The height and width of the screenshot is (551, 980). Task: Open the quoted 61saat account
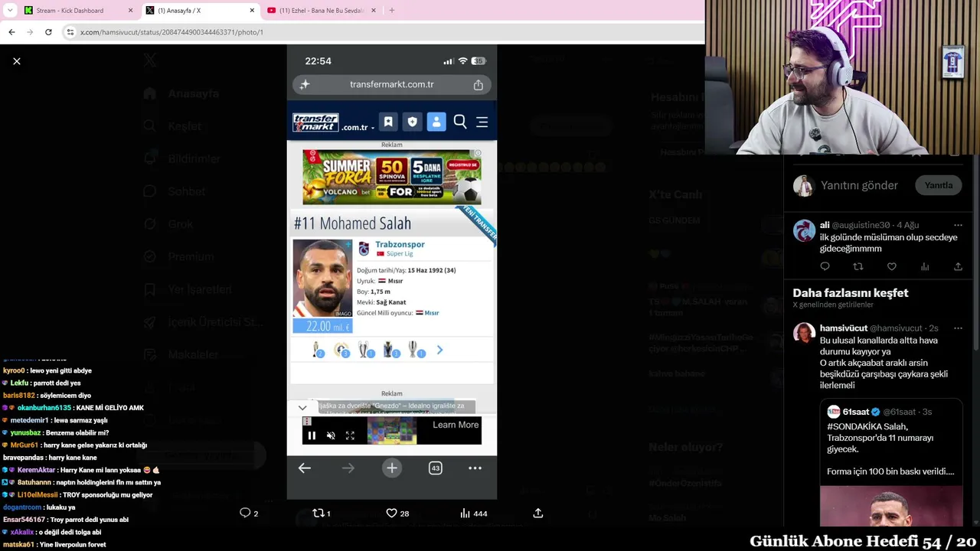click(x=856, y=412)
